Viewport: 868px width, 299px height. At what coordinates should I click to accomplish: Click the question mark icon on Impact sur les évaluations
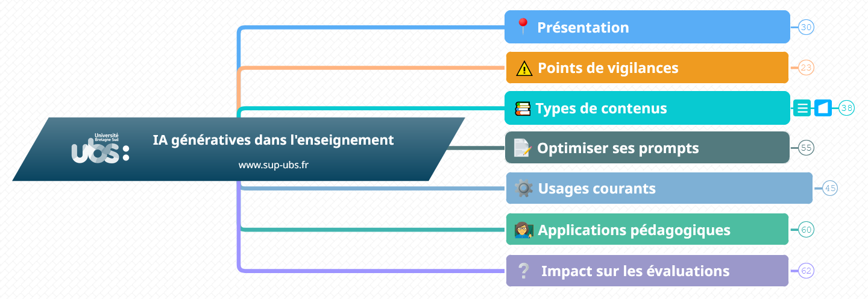[x=524, y=271]
